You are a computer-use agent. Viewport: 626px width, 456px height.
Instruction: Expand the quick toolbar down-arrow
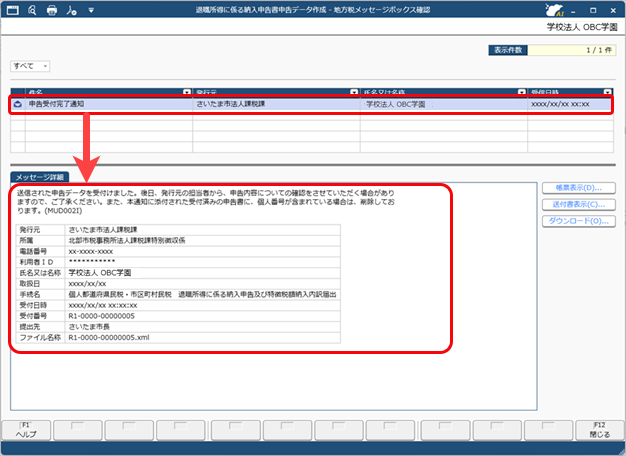pyautogui.click(x=91, y=10)
